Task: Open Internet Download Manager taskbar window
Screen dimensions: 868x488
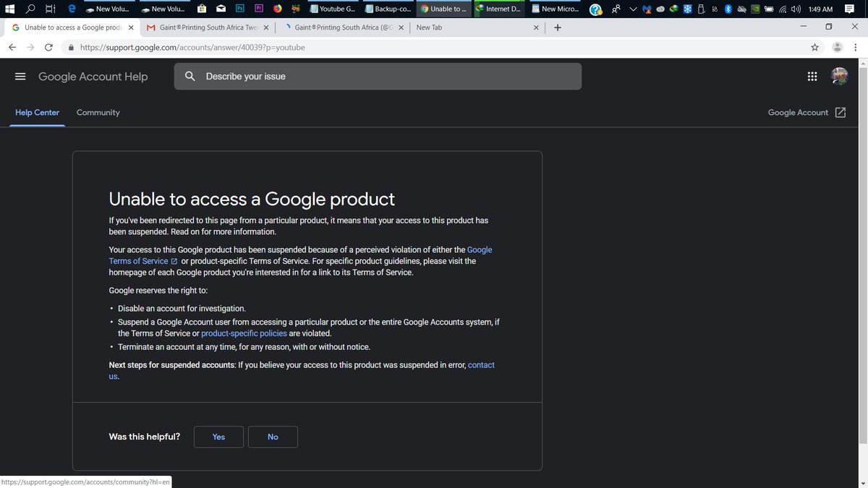Action: pos(501,9)
